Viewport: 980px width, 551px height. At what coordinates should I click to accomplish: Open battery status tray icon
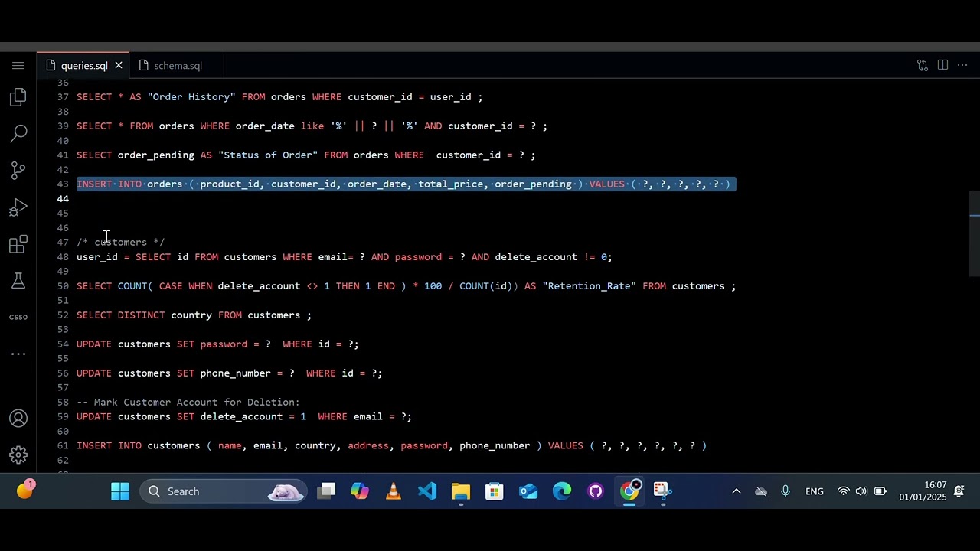(880, 491)
